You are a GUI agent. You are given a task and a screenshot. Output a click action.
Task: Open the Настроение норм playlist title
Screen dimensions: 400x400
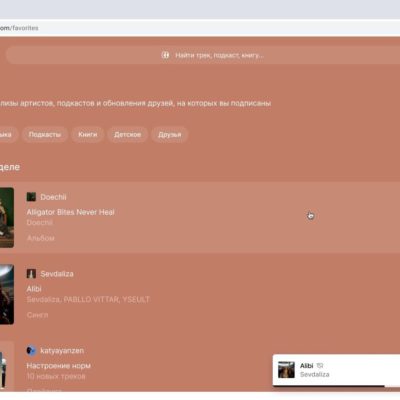59,366
